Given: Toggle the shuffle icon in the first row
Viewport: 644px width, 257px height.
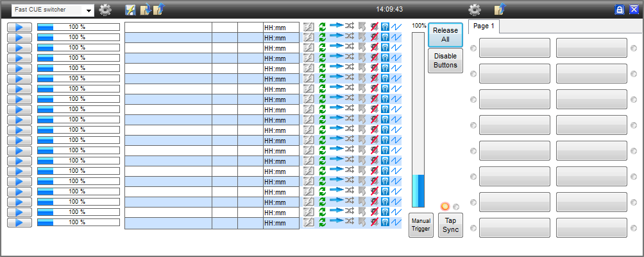Looking at the screenshot, I should (349, 26).
